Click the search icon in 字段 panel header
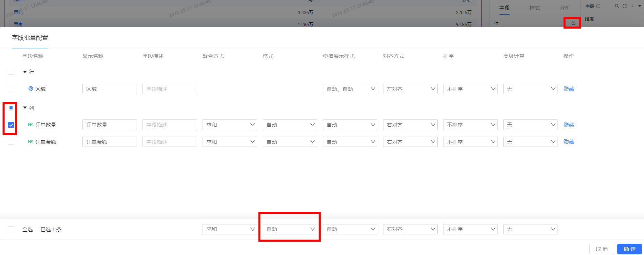The width and height of the screenshot is (644, 255). coord(617,6)
